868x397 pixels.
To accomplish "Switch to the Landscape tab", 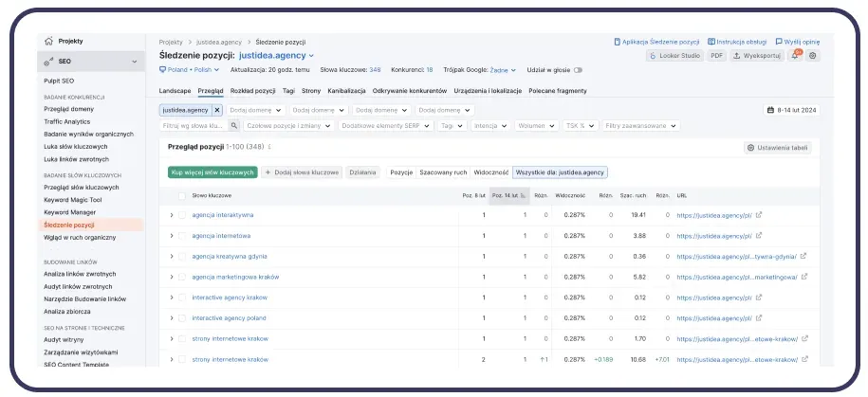I will 175,91.
